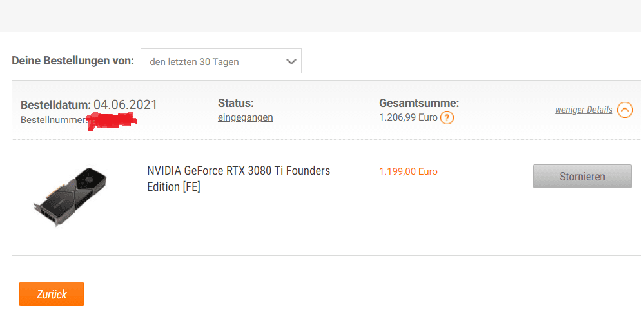
Task: Click the 1.199,00 Euro item price
Action: point(408,171)
